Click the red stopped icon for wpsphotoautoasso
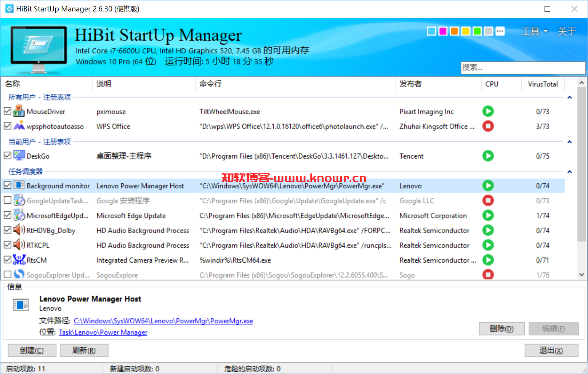The image size is (588, 374). [x=488, y=126]
